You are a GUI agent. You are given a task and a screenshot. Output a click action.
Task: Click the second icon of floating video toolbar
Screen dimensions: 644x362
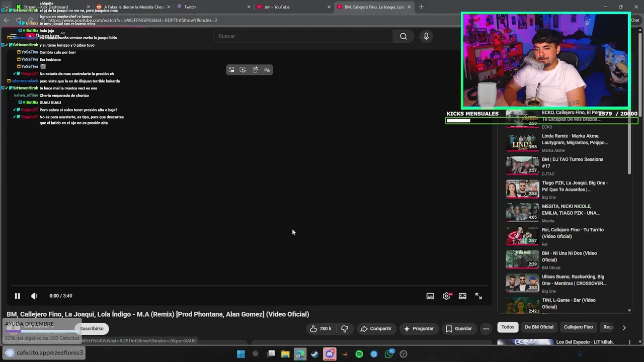[x=243, y=70]
